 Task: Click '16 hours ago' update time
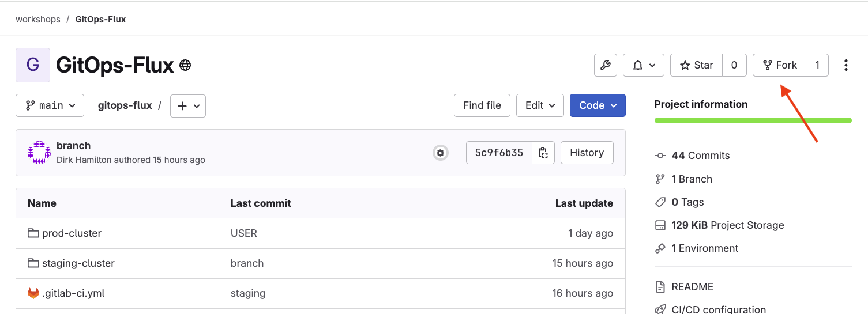coord(583,293)
